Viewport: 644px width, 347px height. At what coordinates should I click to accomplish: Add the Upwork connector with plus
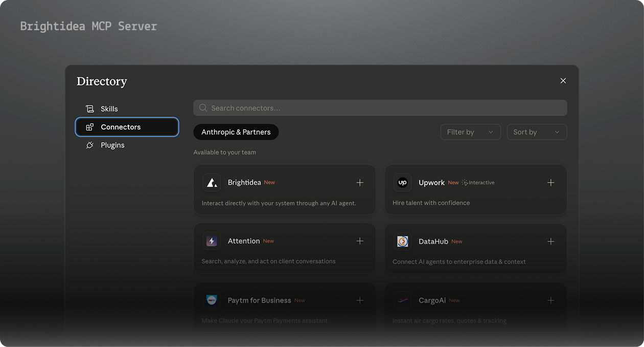(550, 183)
